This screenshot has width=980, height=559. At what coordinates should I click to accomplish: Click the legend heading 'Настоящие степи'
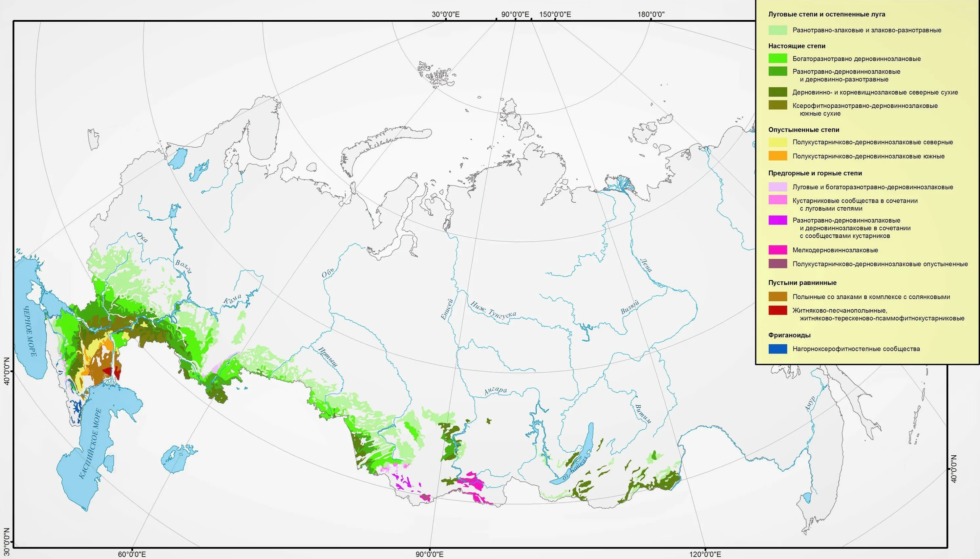(797, 46)
